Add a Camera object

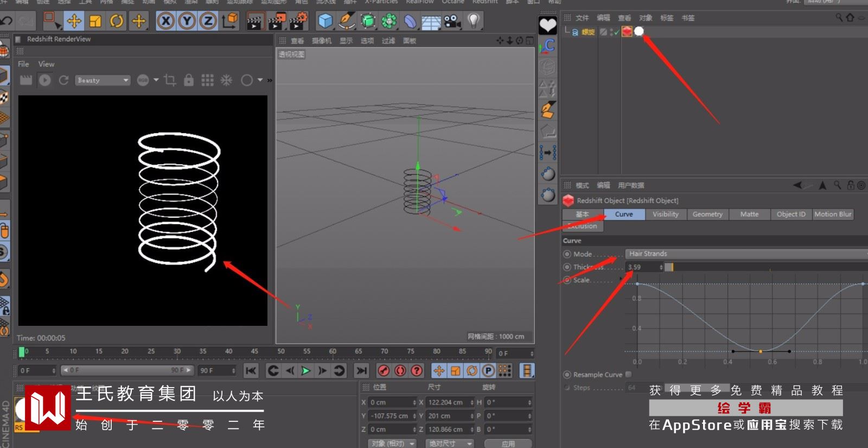click(x=452, y=21)
